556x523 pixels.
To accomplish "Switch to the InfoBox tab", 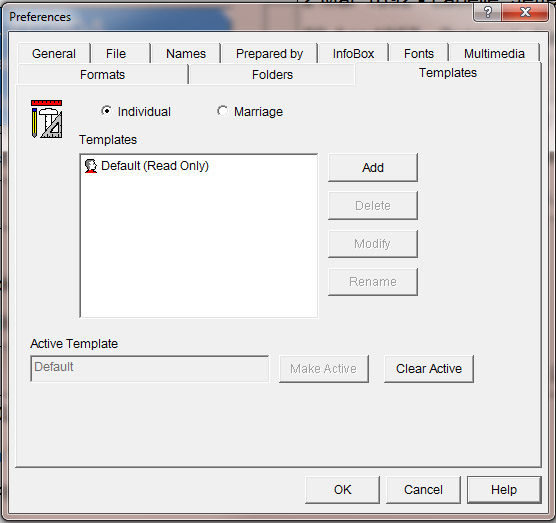I will coord(354,54).
